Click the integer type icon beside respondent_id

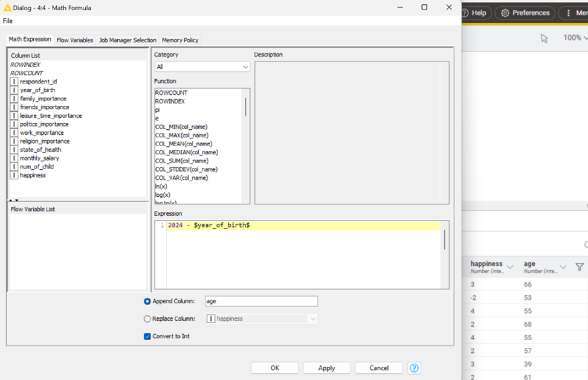pyautogui.click(x=14, y=82)
